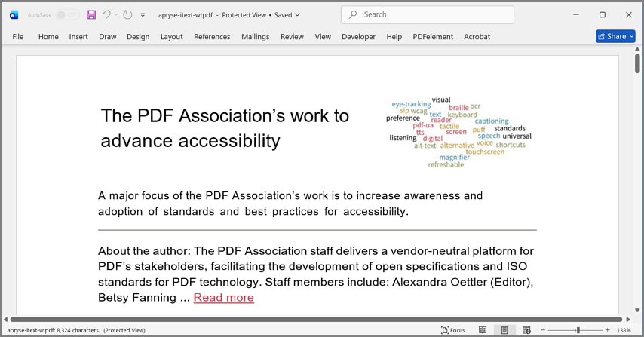Click the Word app icon in title bar
Screen dimensions: 644x337
(14, 15)
